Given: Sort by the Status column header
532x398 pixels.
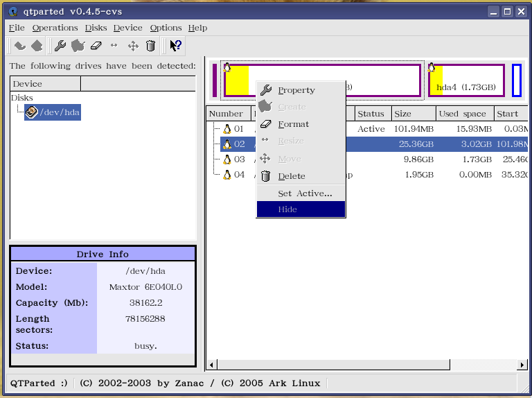Looking at the screenshot, I should 373,114.
